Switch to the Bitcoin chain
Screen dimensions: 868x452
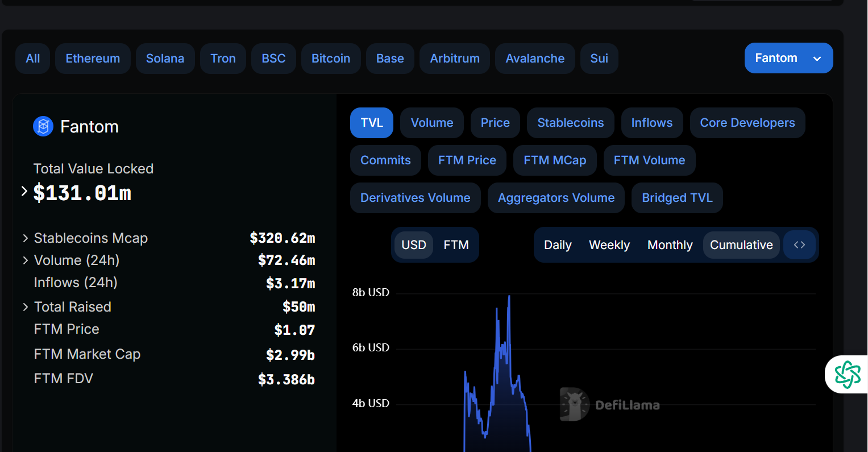click(331, 59)
